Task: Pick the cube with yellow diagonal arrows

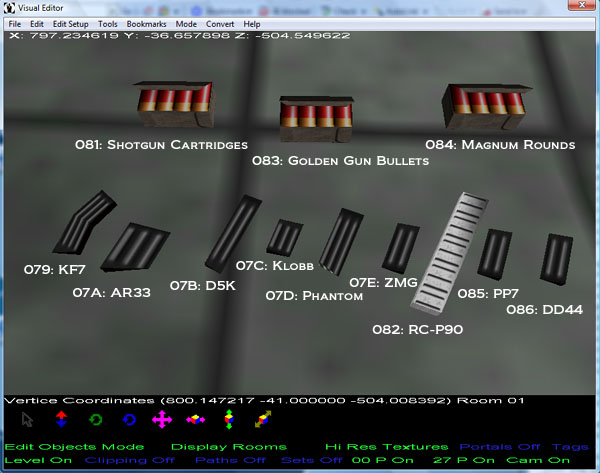Action: 263,419
